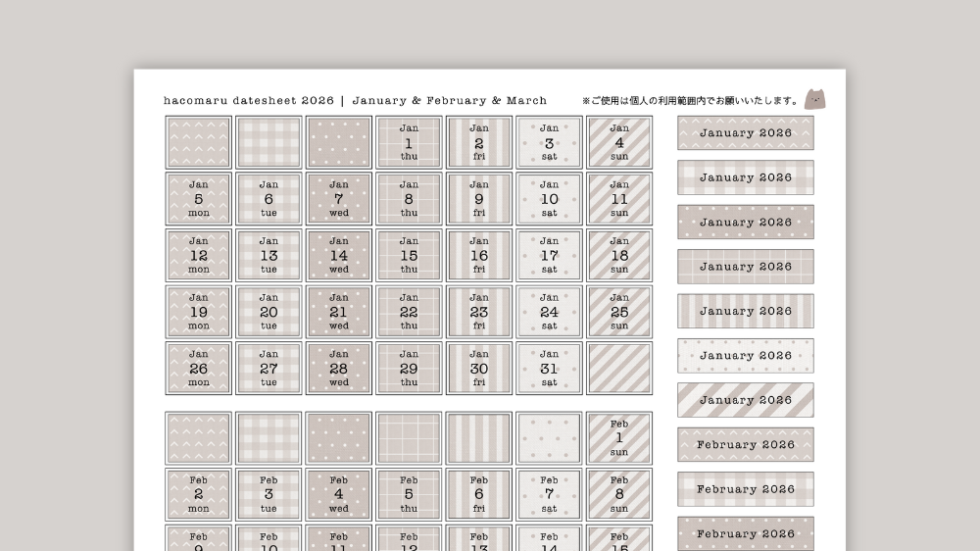Click the diagonal-striped January 2026 label
The image size is (980, 551).
click(x=745, y=400)
